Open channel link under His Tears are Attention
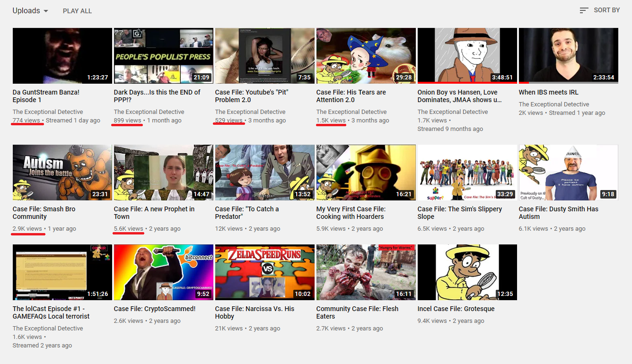 click(351, 112)
